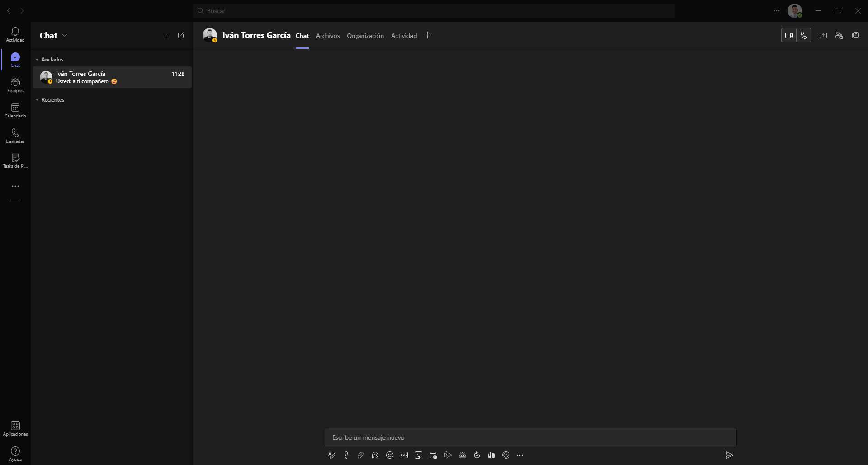Show more messaging extensions ellipsis
Screen dimensions: 868x465
coord(520,455)
